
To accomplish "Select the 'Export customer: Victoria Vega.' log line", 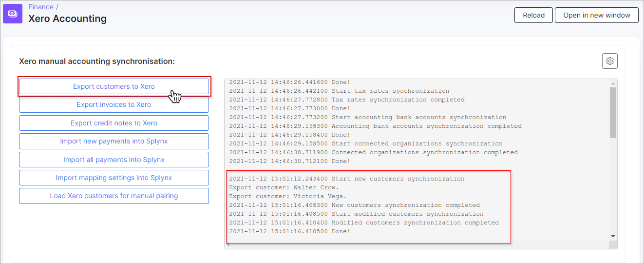I will [287, 196].
